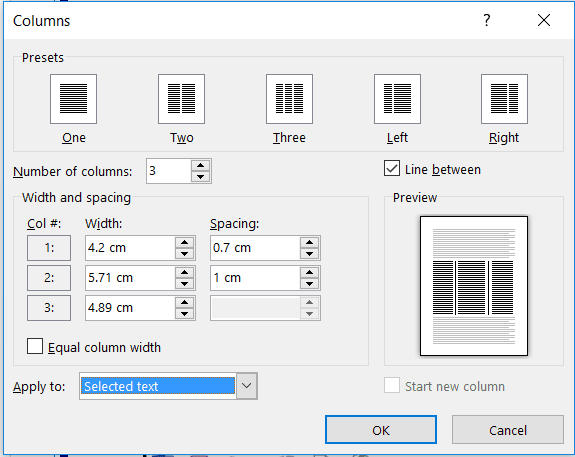This screenshot has height=457, width=575.
Task: Select the Three column preset icon
Action: (289, 99)
